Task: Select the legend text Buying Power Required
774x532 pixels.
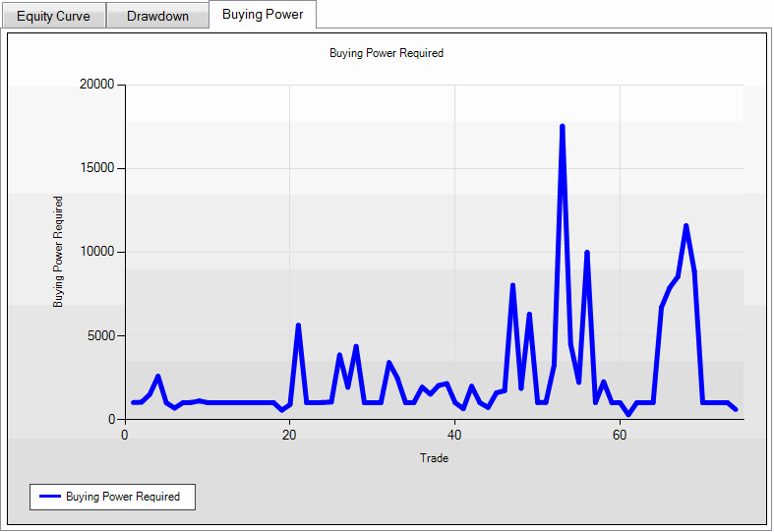Action: (123, 497)
